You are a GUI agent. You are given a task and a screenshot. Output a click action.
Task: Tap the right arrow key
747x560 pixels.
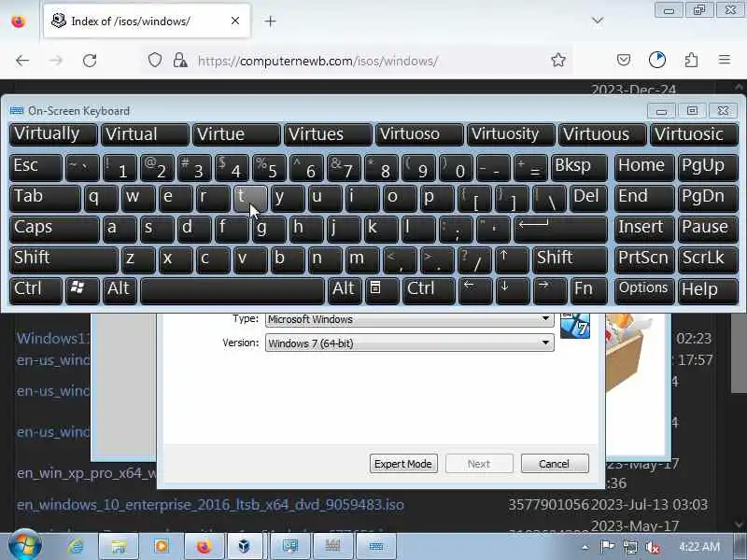[x=550, y=291]
